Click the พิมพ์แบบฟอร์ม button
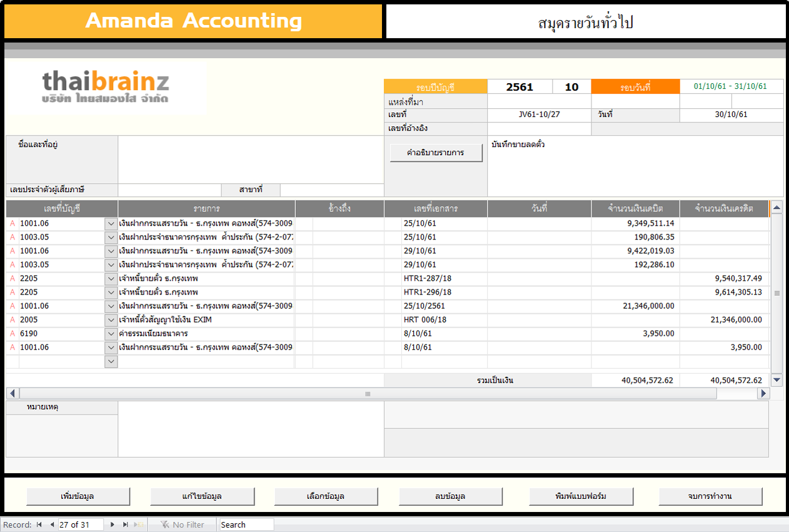The height and width of the screenshot is (532, 789). tap(580, 496)
